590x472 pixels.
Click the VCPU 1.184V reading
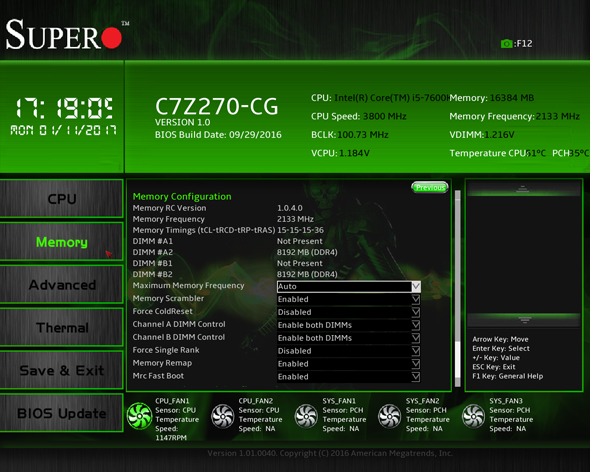coord(340,153)
